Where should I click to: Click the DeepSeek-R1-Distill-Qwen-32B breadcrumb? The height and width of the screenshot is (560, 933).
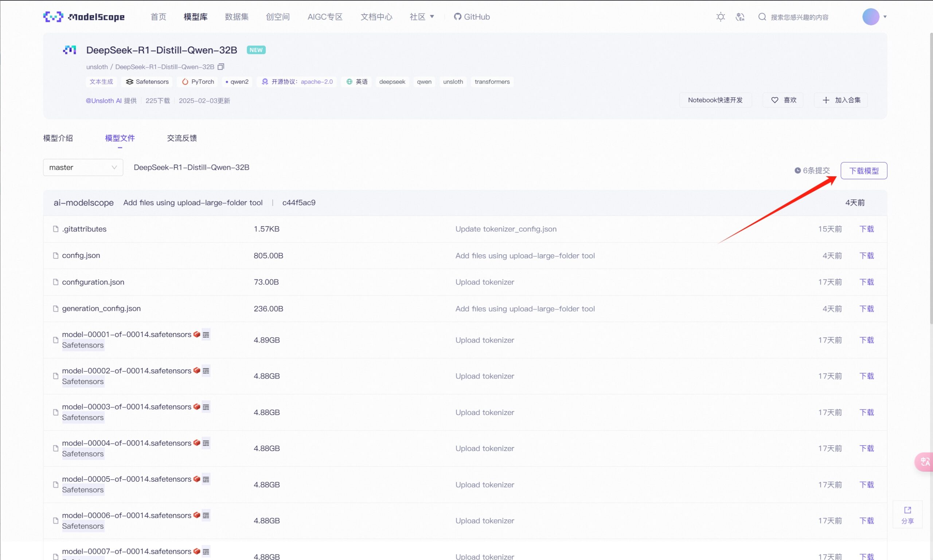(x=191, y=167)
